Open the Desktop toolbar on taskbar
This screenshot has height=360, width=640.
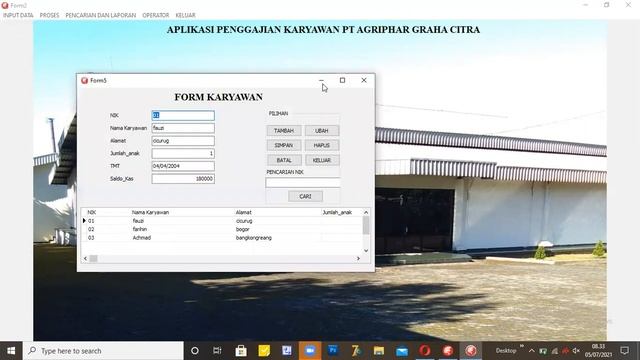tap(506, 351)
